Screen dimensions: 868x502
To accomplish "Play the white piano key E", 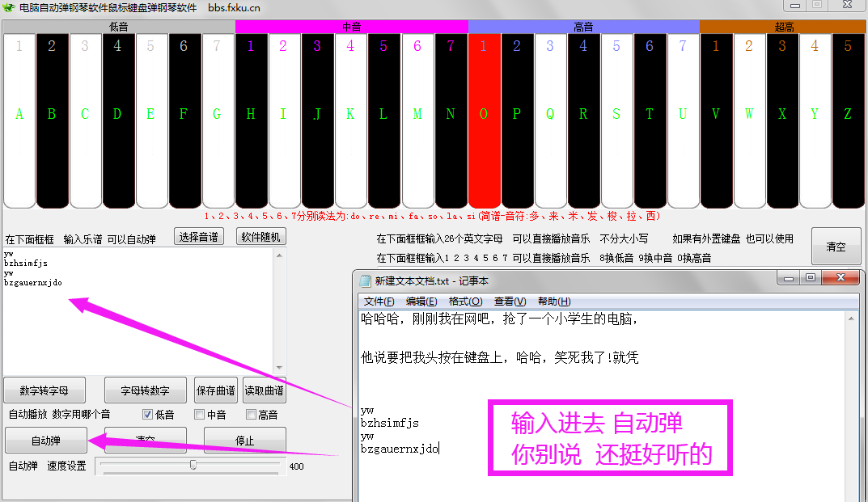I will click(152, 120).
